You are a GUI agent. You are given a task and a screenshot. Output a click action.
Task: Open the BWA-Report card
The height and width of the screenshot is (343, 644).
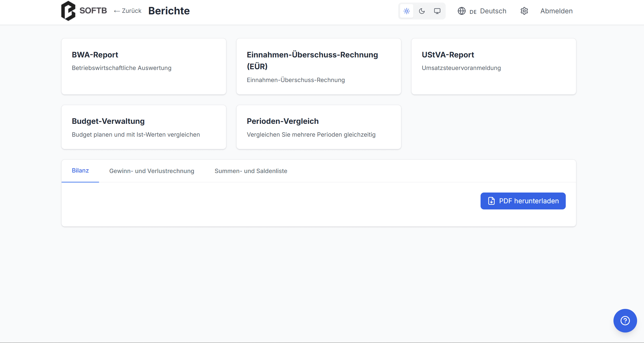tap(144, 66)
